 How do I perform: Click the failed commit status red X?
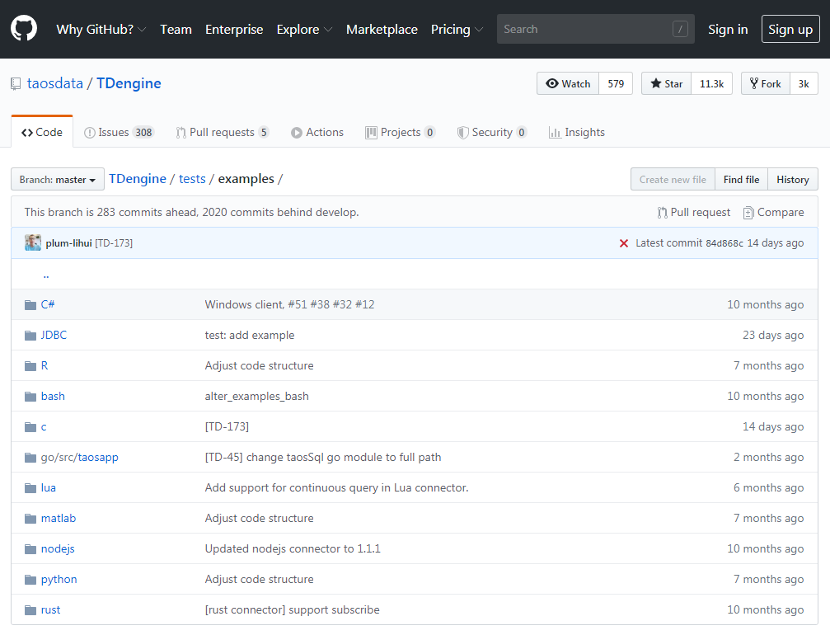coord(624,243)
